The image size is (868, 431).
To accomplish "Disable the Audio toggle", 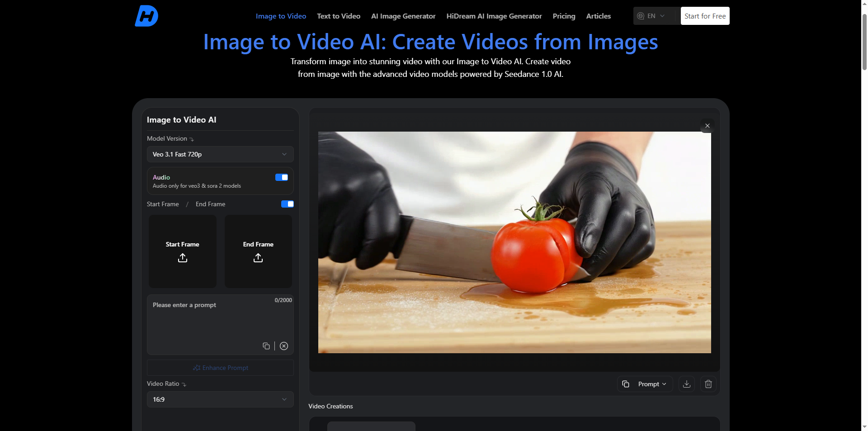I will 282,177.
